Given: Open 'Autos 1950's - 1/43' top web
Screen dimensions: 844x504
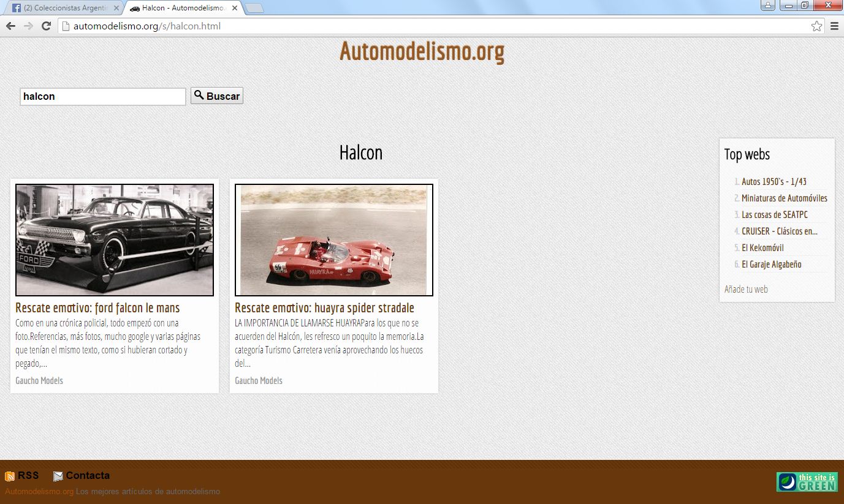Looking at the screenshot, I should click(774, 182).
